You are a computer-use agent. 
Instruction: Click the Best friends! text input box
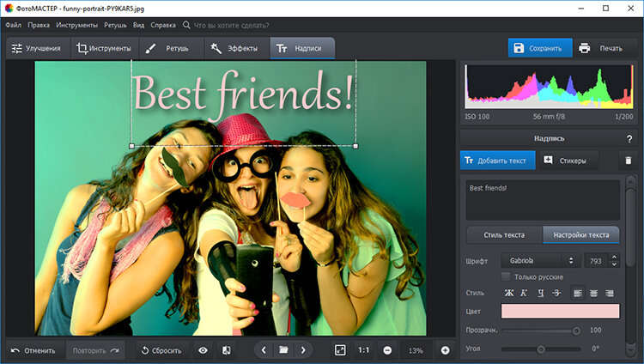(543, 200)
